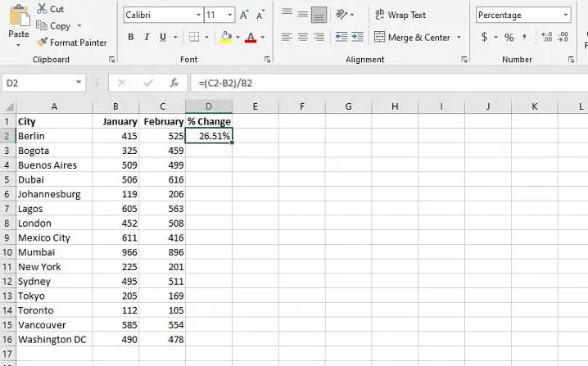
Task: Expand the borders dropdown arrow
Action: (x=206, y=37)
